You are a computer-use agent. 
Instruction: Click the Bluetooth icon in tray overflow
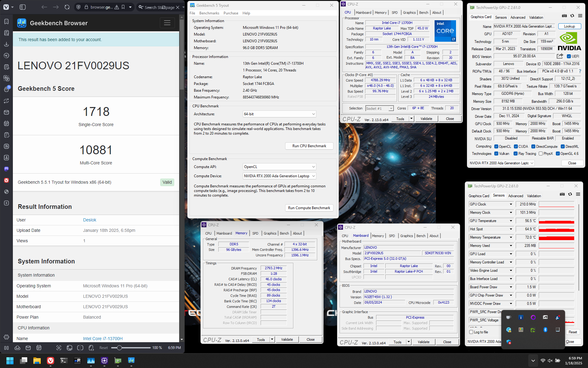(545, 330)
